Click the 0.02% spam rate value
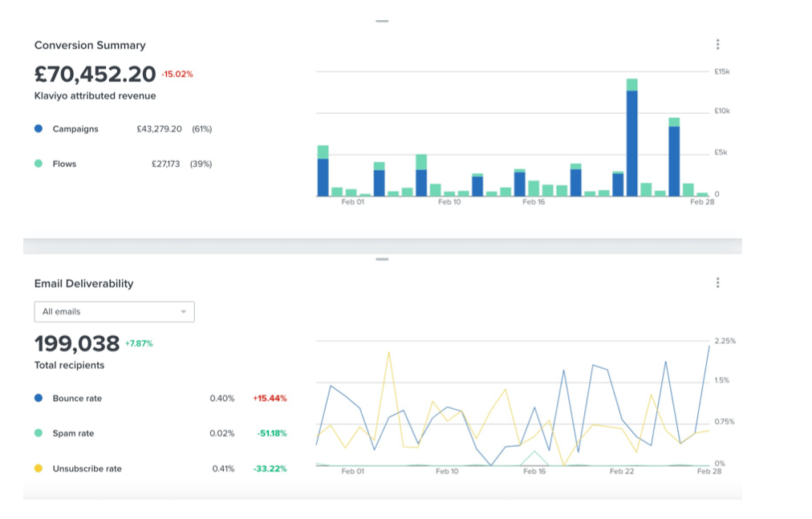 pos(222,433)
